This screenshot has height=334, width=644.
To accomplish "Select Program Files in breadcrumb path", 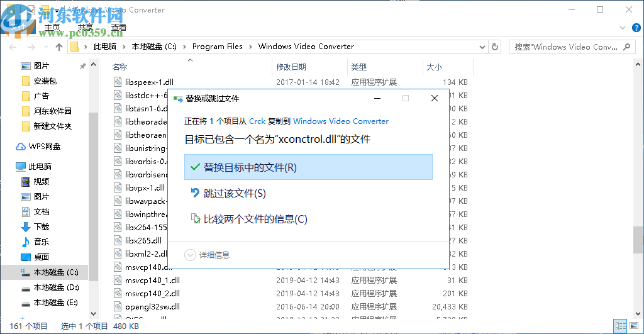I will 217,47.
